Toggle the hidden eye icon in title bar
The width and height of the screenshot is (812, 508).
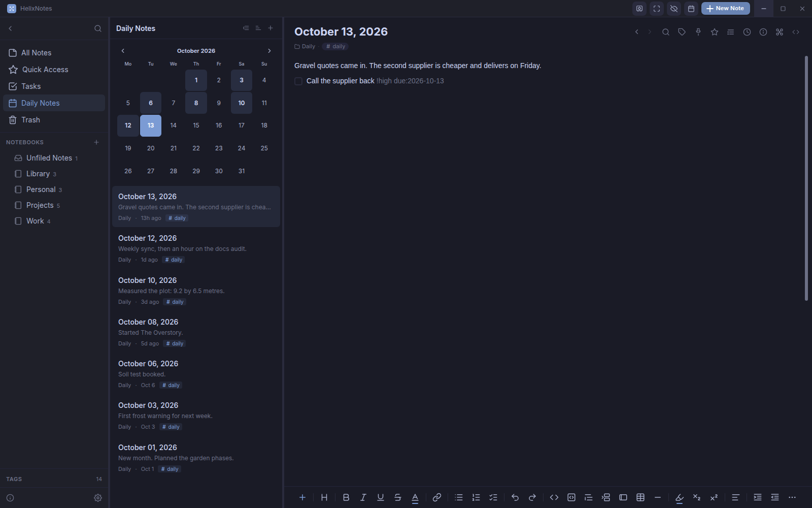click(x=674, y=9)
